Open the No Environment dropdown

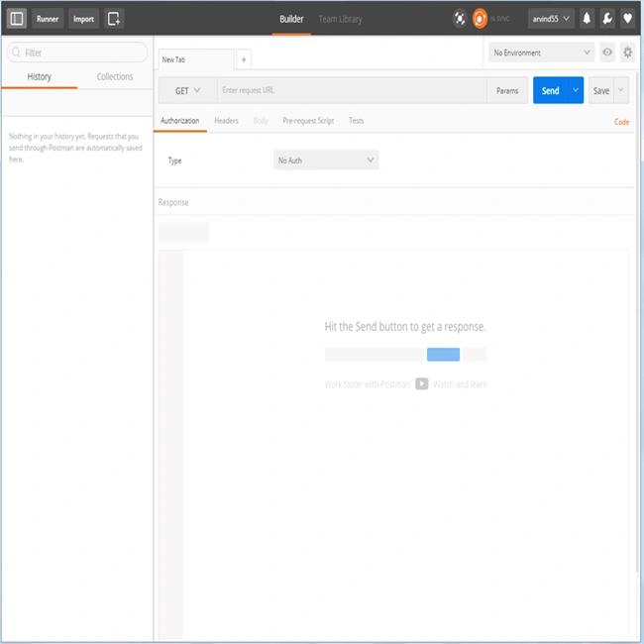pos(541,53)
